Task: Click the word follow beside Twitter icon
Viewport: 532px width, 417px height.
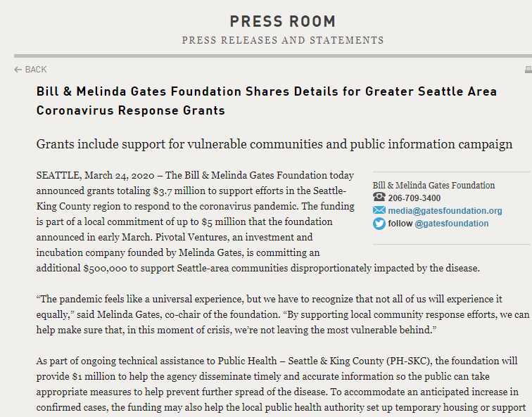Action: point(400,224)
